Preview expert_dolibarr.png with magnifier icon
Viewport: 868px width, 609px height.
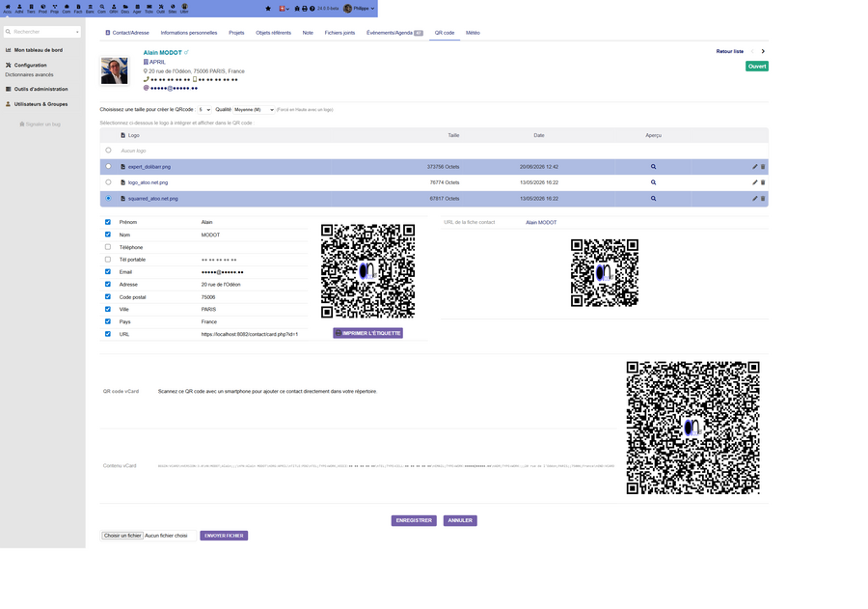[653, 167]
